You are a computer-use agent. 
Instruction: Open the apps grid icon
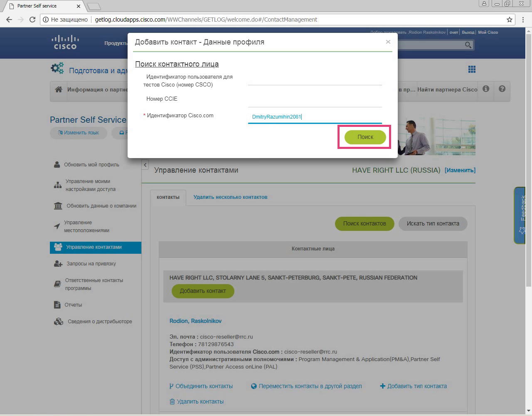(x=472, y=69)
